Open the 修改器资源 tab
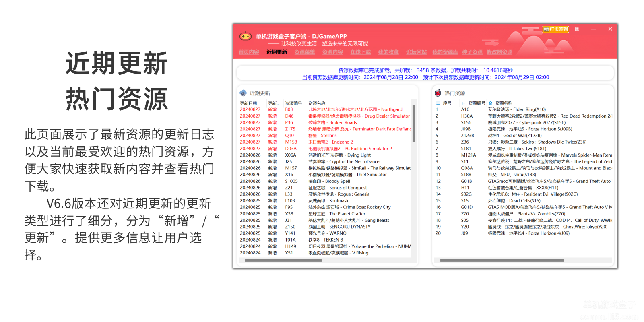Viewport: 644px width, 322px height. click(500, 52)
